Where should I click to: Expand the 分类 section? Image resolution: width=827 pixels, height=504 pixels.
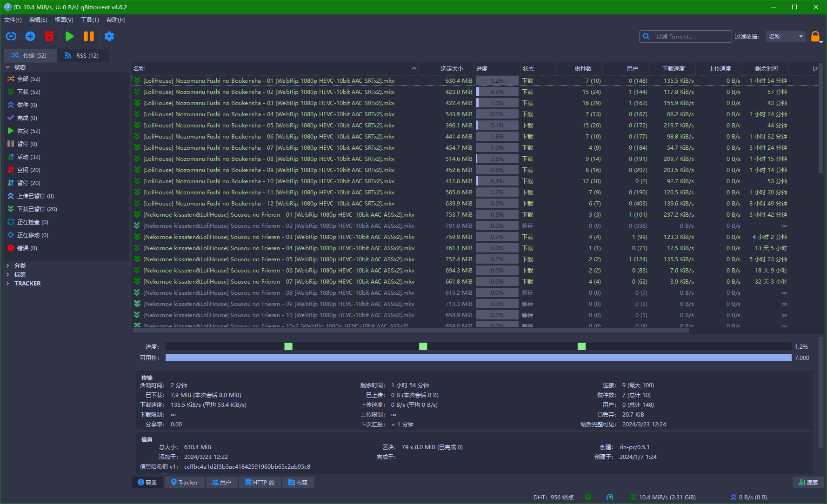click(8, 266)
